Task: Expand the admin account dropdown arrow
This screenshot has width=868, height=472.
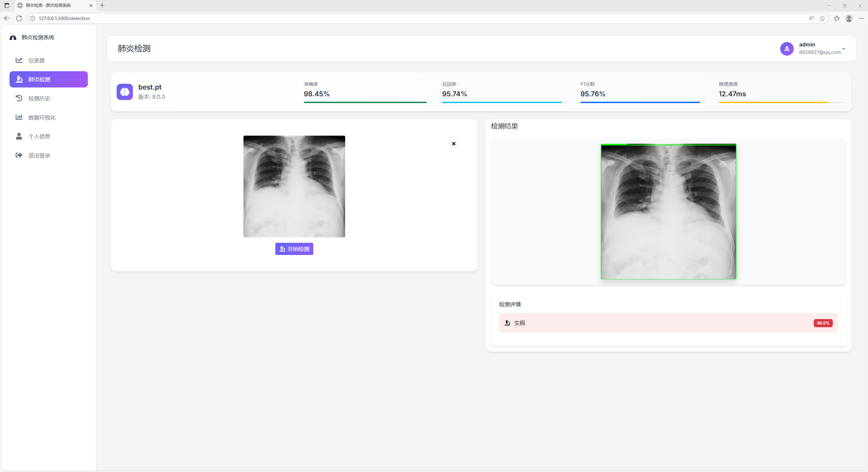Action: (844, 49)
